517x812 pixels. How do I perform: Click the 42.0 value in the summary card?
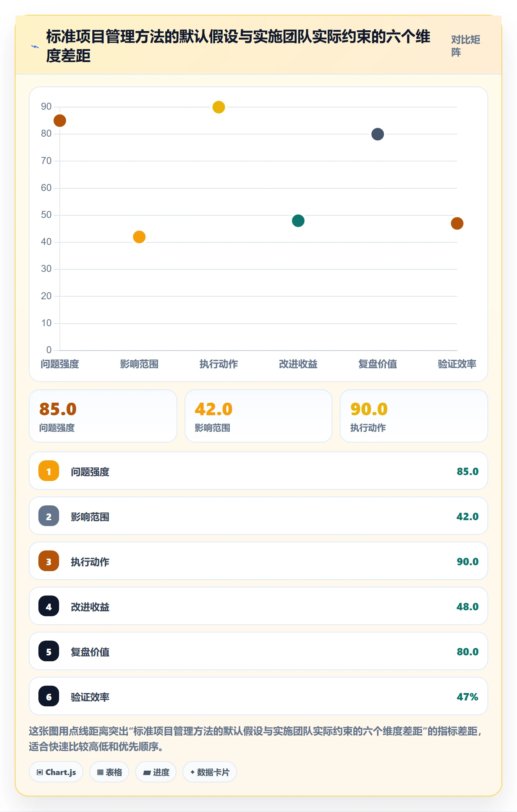point(213,409)
